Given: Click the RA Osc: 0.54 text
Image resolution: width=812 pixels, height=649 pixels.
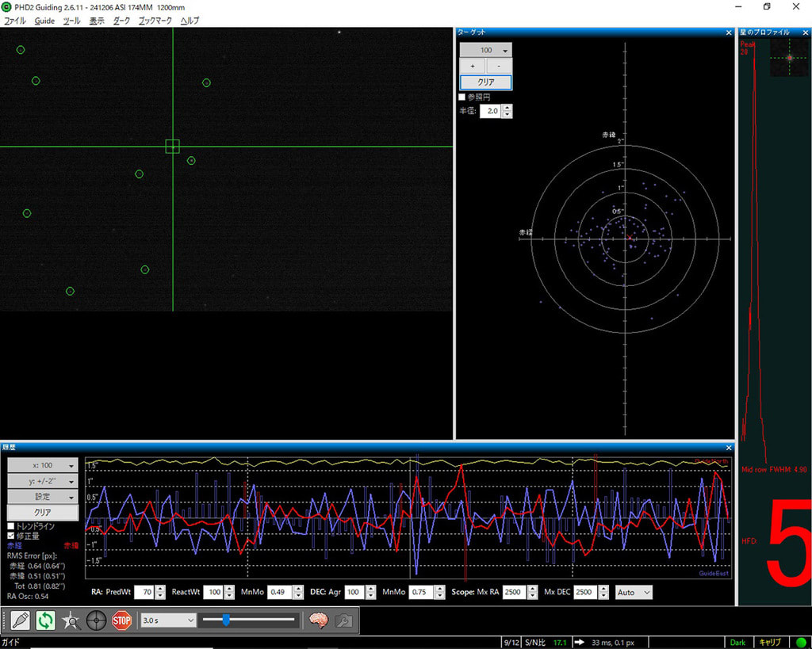Looking at the screenshot, I should 28,596.
